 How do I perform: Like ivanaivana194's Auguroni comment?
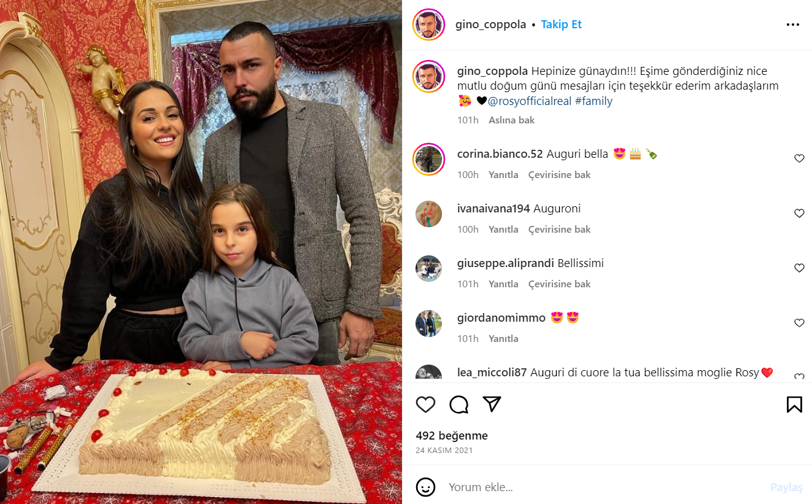[x=799, y=213]
